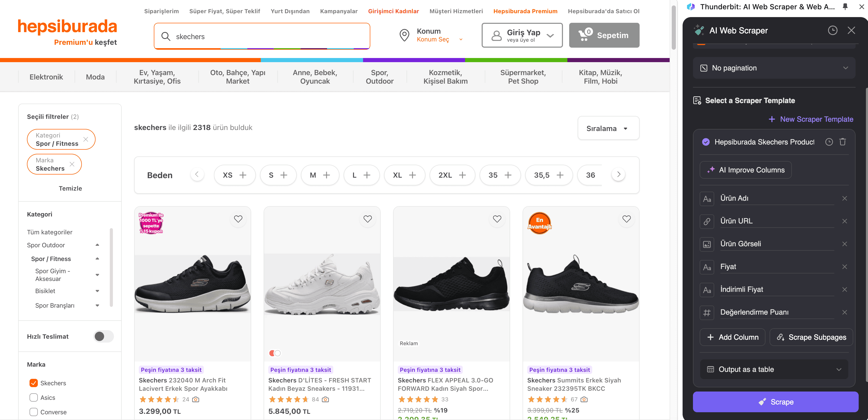Toggle the Hızlı Teslimat switch

(x=103, y=336)
